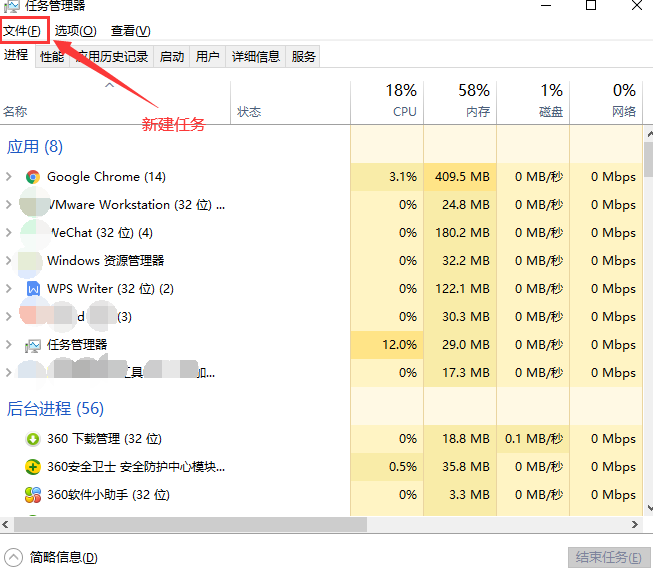Image resolution: width=653 pixels, height=577 pixels.
Task: Switch to the 启动 tab
Action: pyautogui.click(x=172, y=57)
